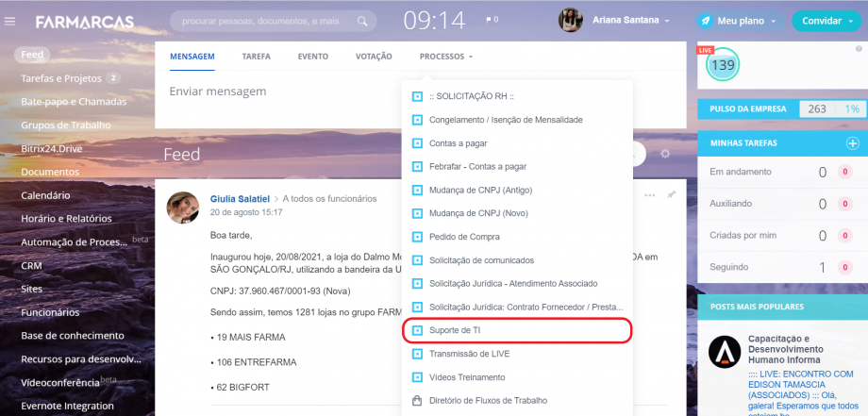Screen dimensions: 868x416
Task: Expand the Convidar dropdown arrow
Action: click(849, 20)
